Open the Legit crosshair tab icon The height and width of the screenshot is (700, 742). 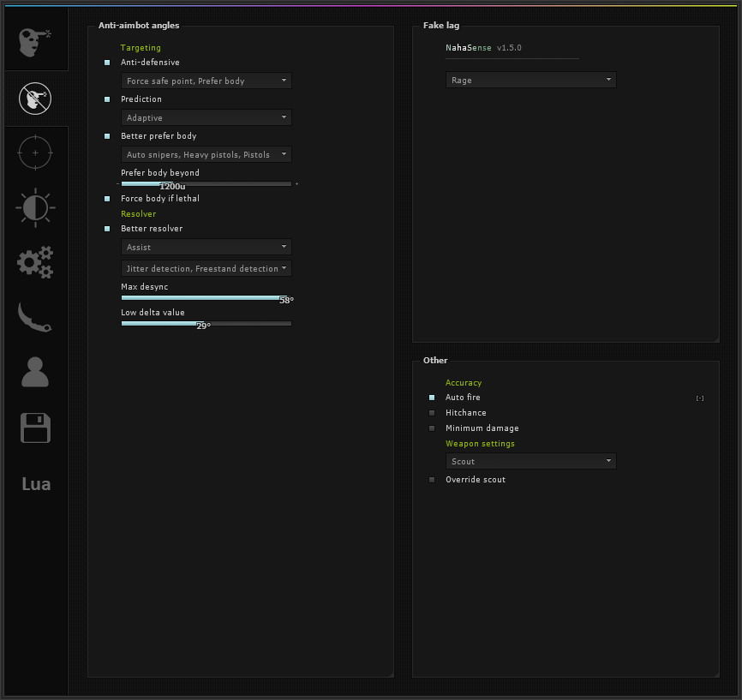click(x=35, y=153)
